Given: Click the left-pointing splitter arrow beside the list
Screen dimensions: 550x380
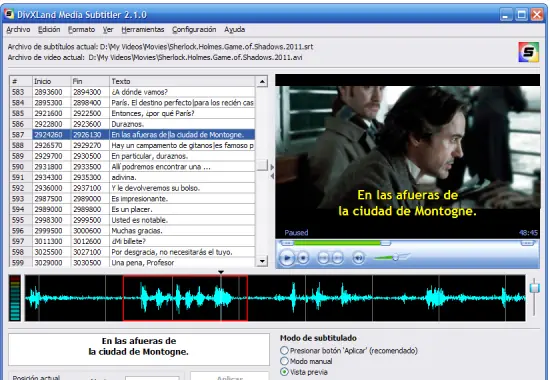Looking at the screenshot, I should pyautogui.click(x=272, y=176).
